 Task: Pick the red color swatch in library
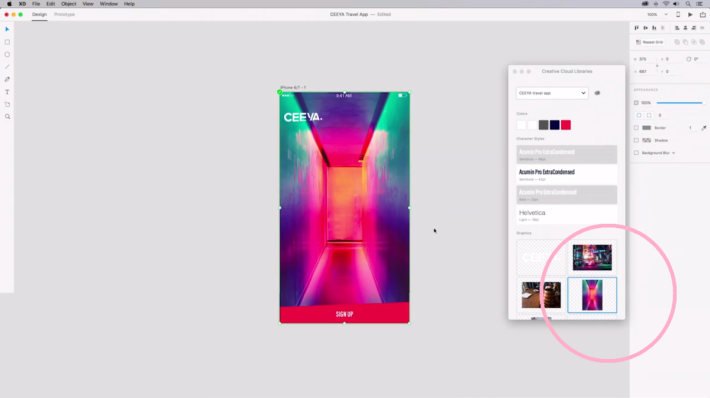(x=566, y=125)
